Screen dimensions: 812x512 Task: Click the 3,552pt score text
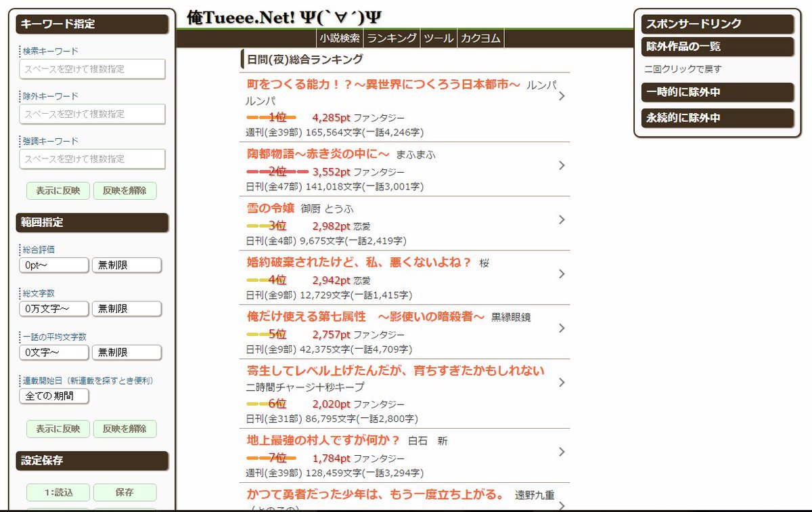pos(332,171)
